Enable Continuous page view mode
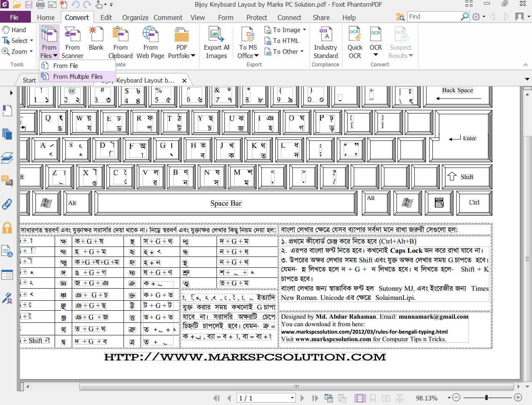Screen dimensions: 532x405 pos(373,398)
